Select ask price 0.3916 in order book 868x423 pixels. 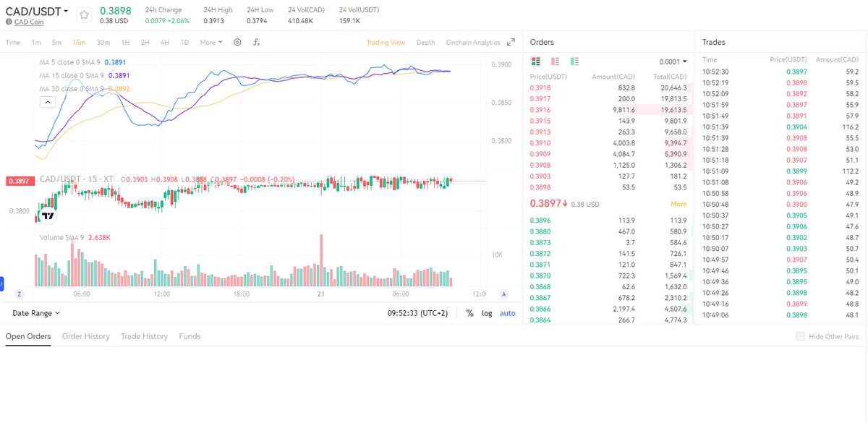coord(540,109)
